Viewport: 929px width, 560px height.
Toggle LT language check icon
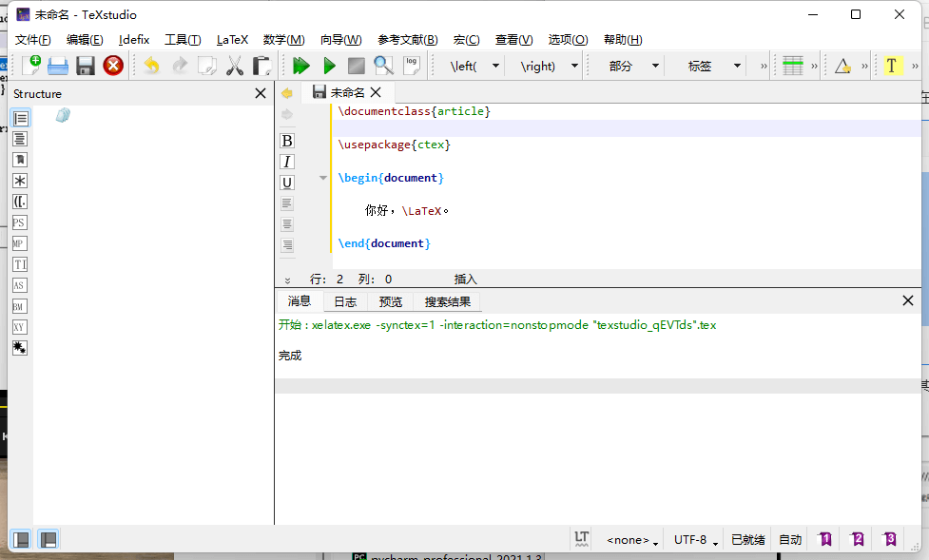click(582, 539)
